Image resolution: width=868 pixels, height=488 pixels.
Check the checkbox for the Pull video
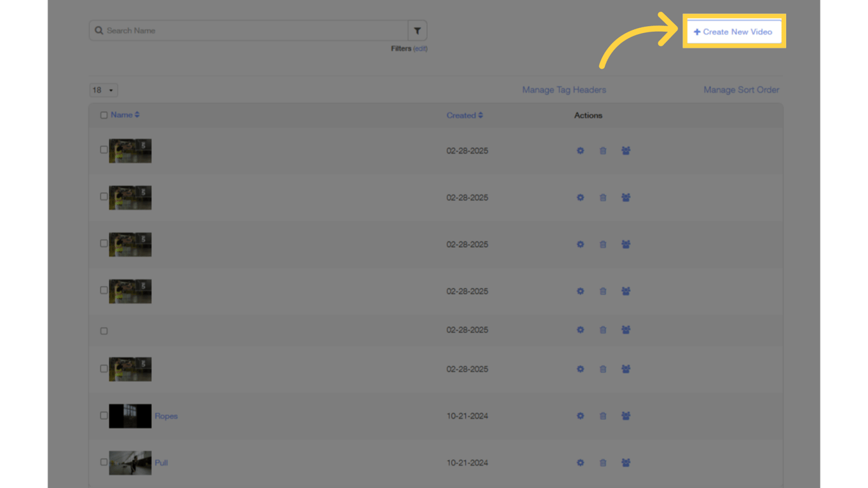[104, 463]
